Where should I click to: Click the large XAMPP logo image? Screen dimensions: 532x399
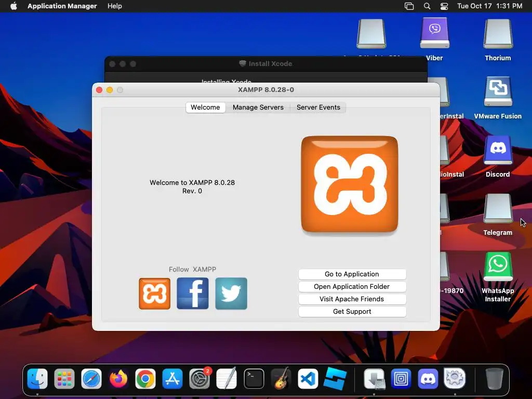tap(350, 184)
